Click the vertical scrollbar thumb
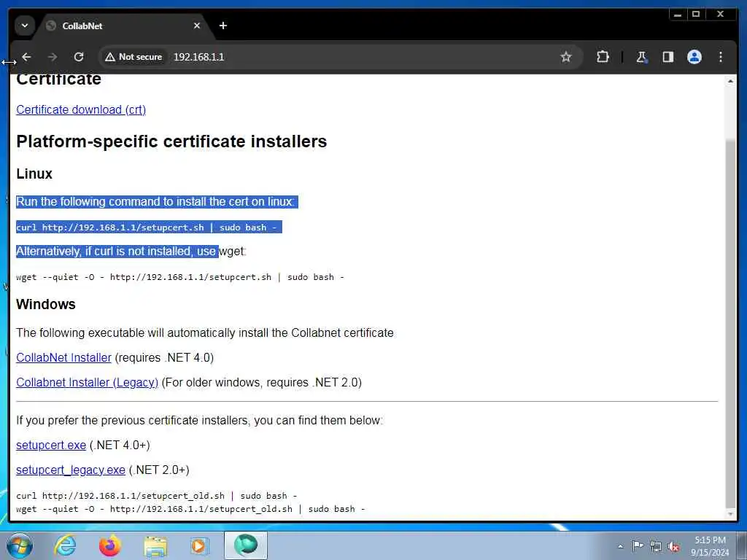 730,324
